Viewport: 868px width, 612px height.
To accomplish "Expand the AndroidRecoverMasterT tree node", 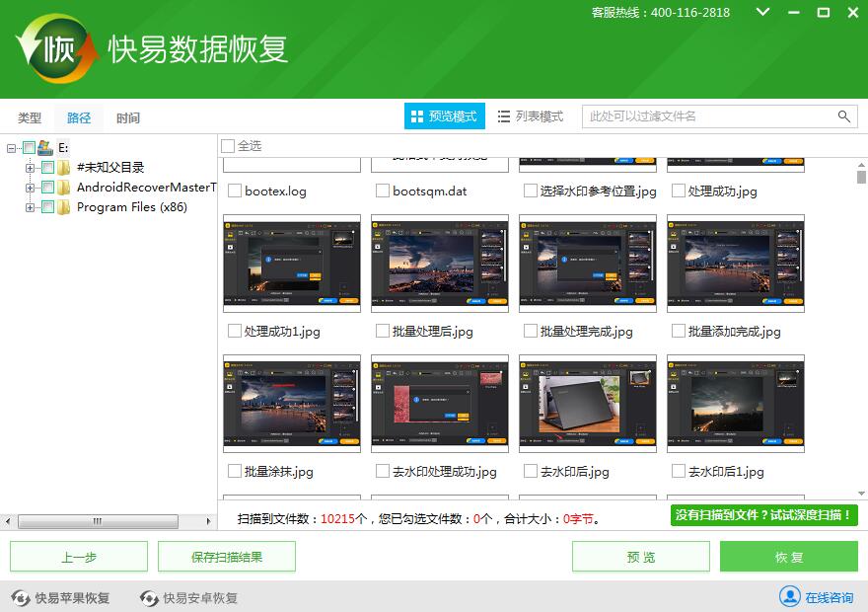I will tap(31, 188).
